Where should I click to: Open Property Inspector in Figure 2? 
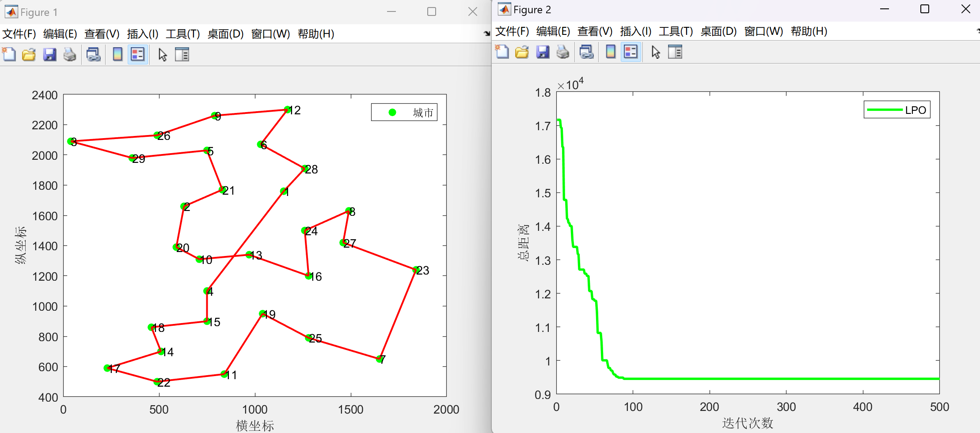pos(675,52)
